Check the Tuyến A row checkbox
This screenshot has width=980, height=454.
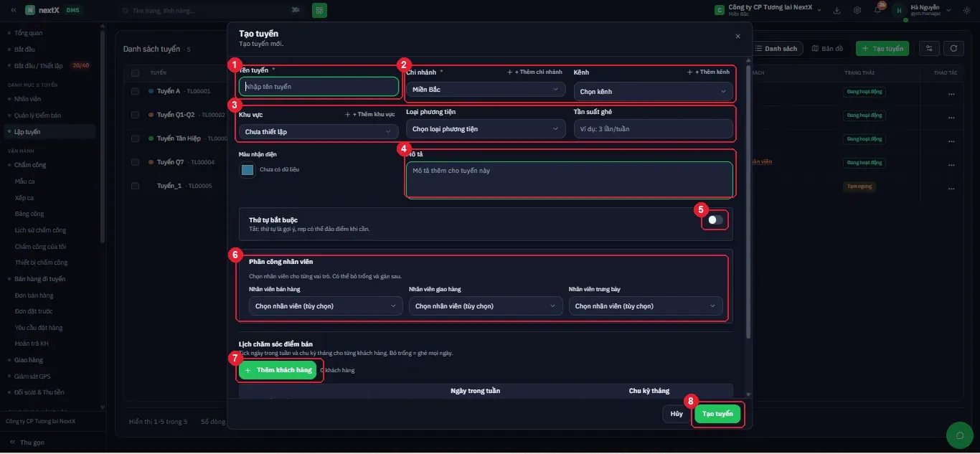135,91
